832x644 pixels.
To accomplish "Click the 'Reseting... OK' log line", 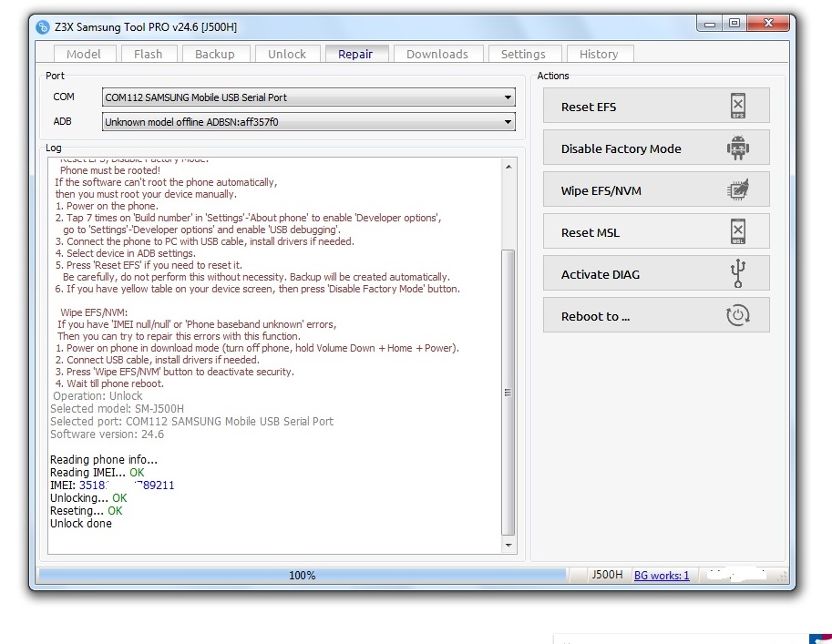I will point(86,511).
